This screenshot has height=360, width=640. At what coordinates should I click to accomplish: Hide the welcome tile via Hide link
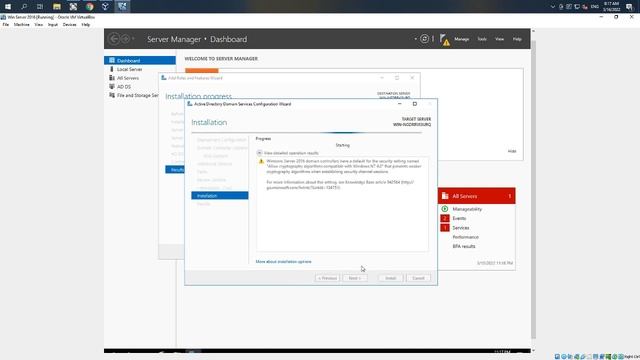(512, 151)
